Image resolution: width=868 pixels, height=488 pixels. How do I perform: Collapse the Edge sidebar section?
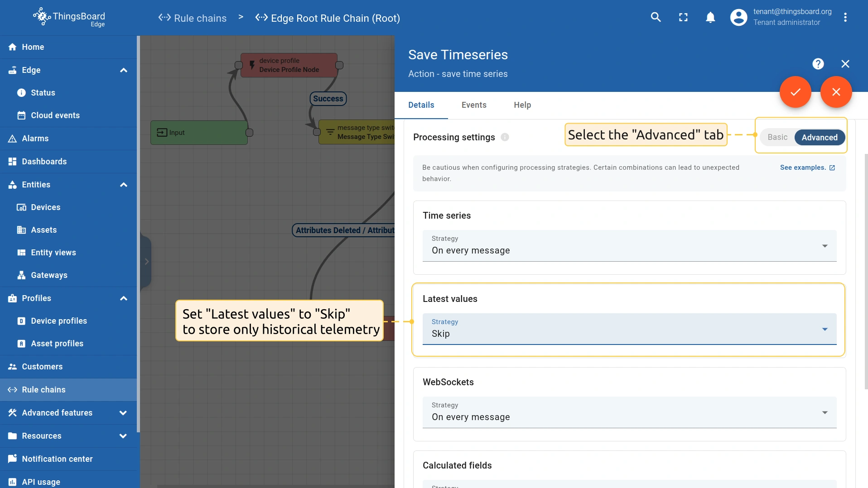click(123, 70)
